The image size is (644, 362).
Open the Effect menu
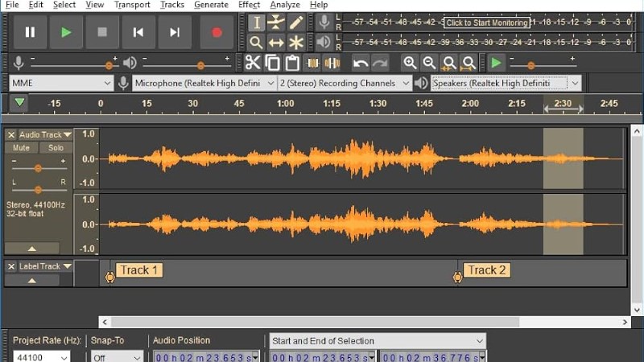coord(249,5)
